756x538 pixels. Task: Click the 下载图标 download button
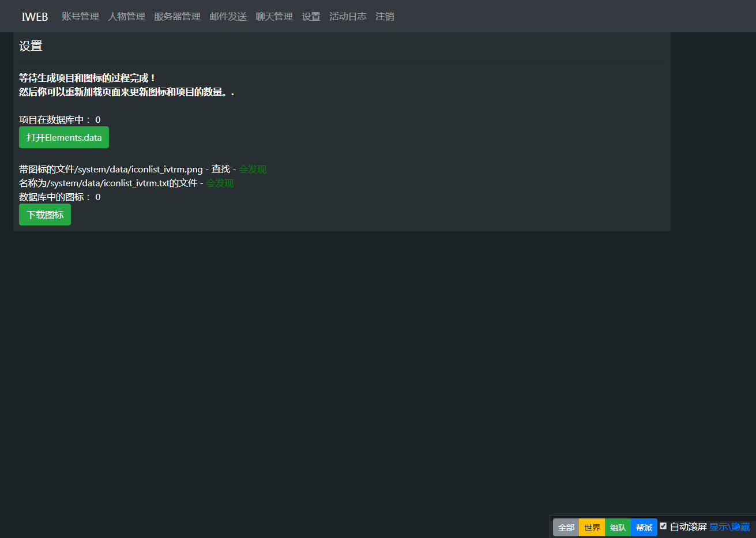coord(44,214)
